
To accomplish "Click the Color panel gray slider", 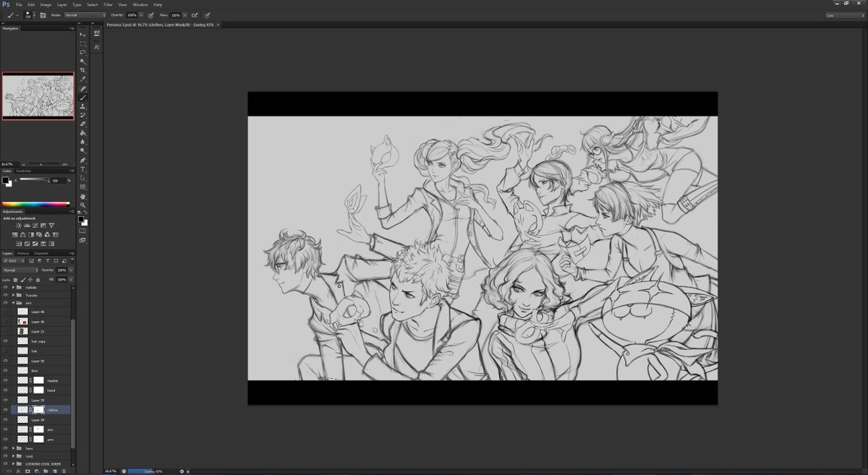I will tap(33, 179).
